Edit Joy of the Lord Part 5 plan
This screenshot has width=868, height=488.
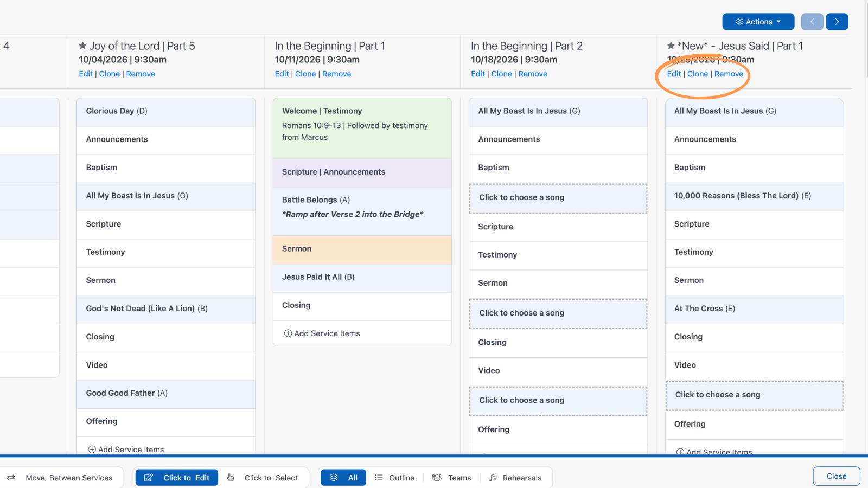point(86,74)
